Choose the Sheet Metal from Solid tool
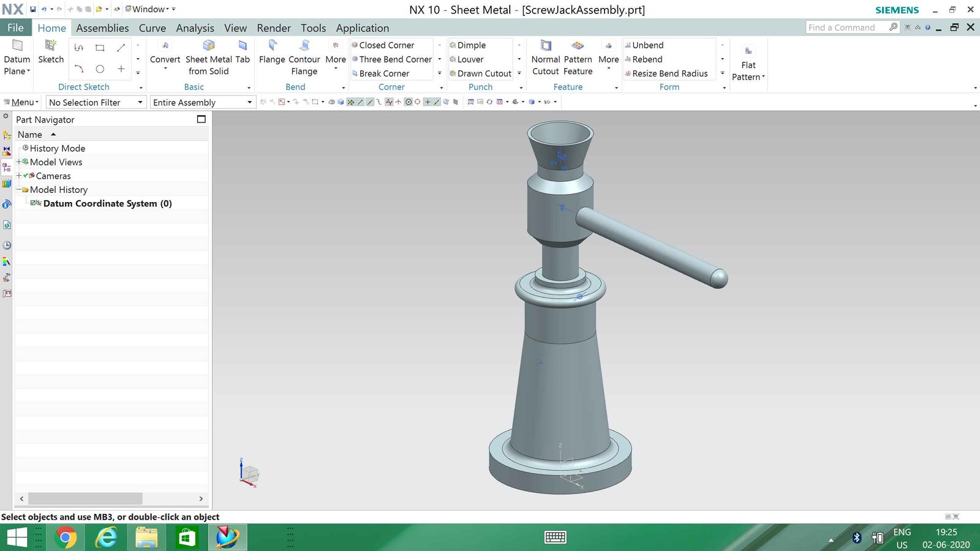 point(209,46)
